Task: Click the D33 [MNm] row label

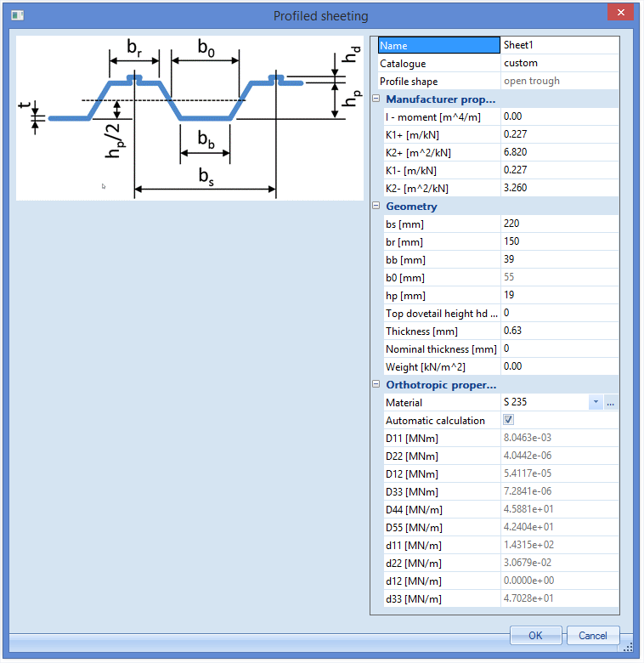Action: [x=442, y=492]
